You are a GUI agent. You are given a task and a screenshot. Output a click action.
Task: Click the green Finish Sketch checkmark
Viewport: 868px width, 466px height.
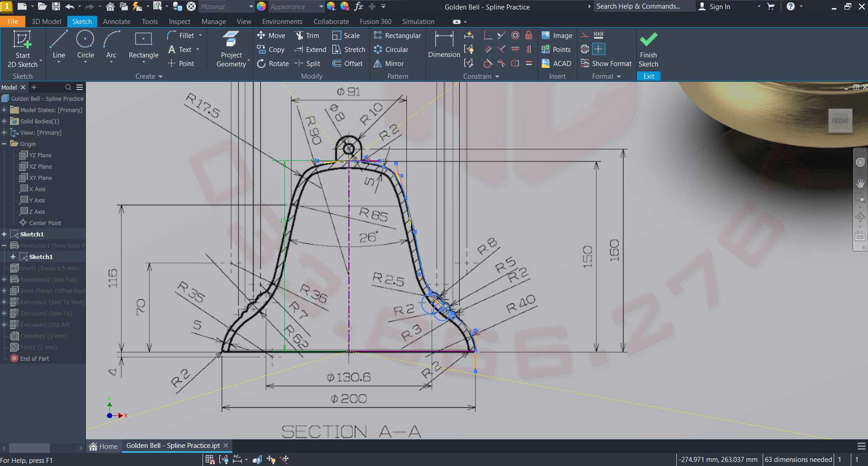tap(648, 40)
